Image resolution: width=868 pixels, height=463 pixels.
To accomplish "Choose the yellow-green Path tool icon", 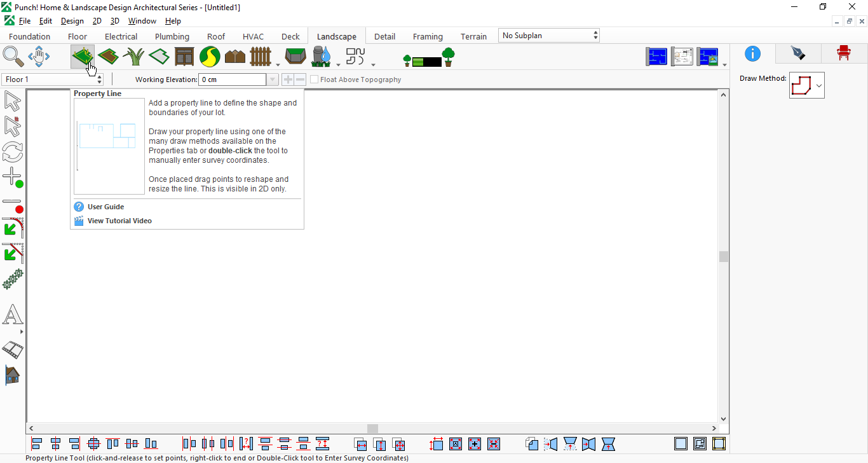I will [x=210, y=57].
